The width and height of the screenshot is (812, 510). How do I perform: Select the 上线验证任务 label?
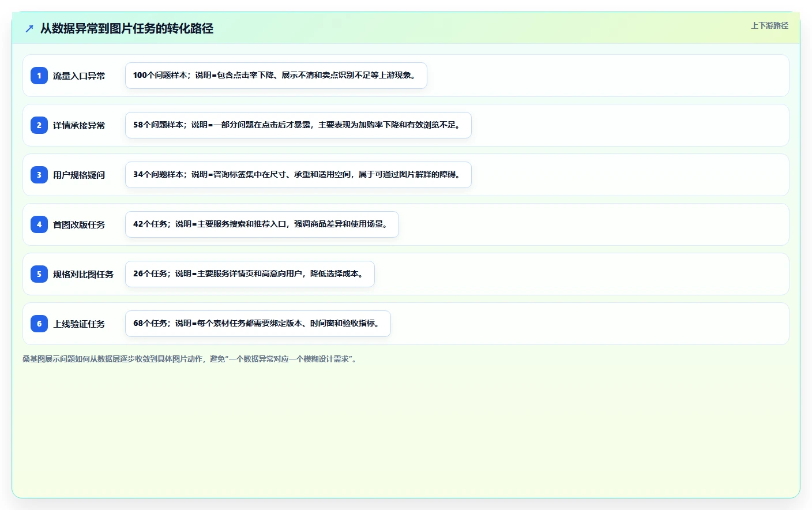tap(79, 324)
